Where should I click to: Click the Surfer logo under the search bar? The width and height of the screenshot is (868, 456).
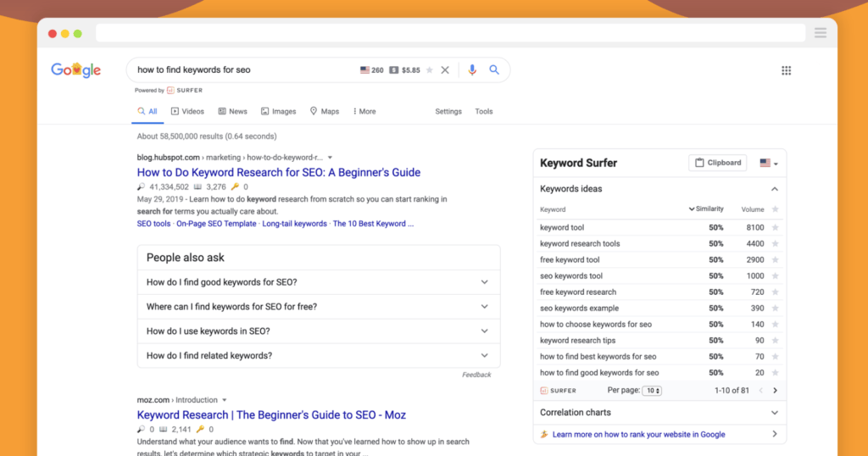[185, 90]
